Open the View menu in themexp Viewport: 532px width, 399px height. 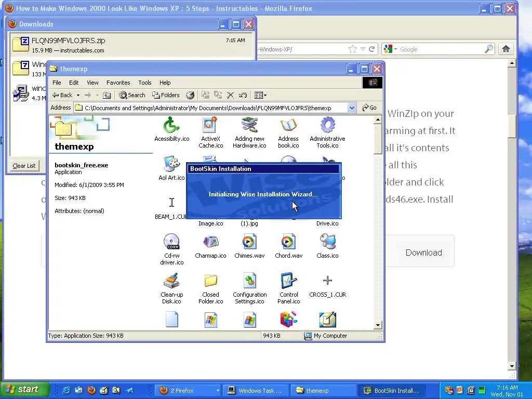[92, 83]
